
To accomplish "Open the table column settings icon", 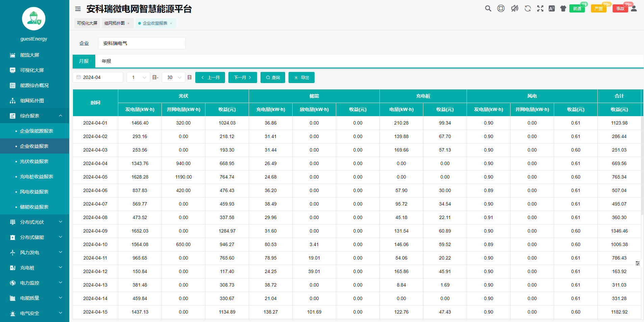I will coord(637,263).
